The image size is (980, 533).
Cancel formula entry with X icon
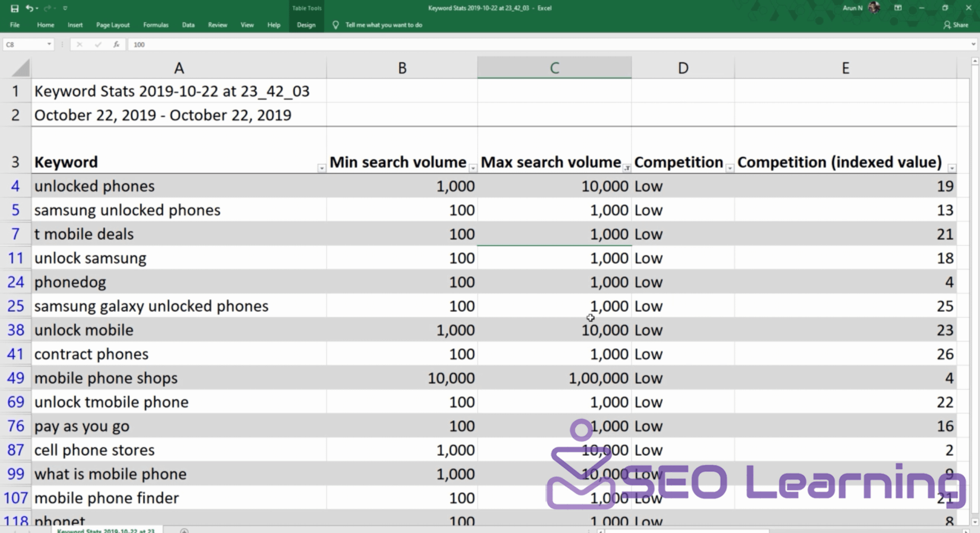[x=79, y=44]
